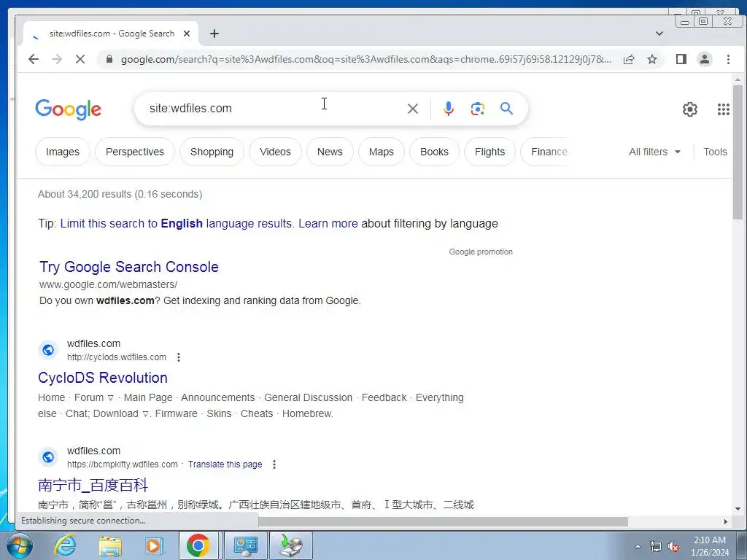Expand All filters dropdown
Viewport: 747px width, 560px height.
click(654, 152)
